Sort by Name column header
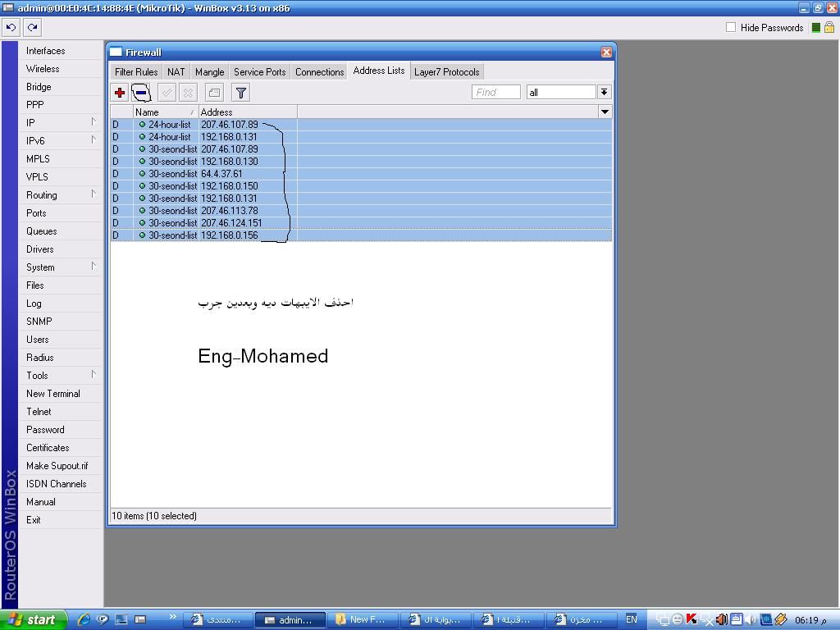The image size is (840, 630). [x=165, y=112]
